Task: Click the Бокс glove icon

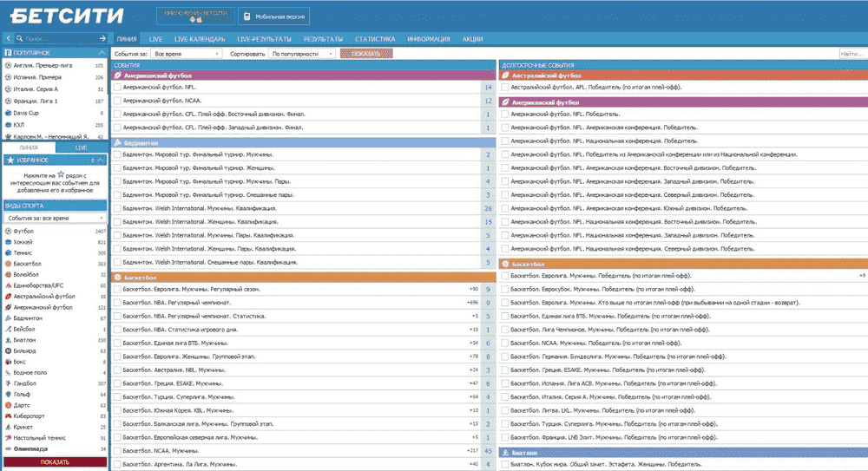Action: click(x=9, y=362)
